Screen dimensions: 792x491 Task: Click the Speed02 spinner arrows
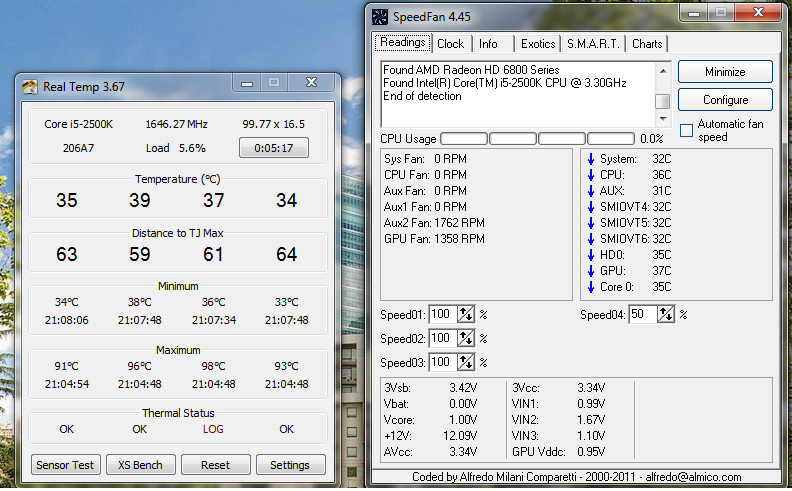pos(466,338)
